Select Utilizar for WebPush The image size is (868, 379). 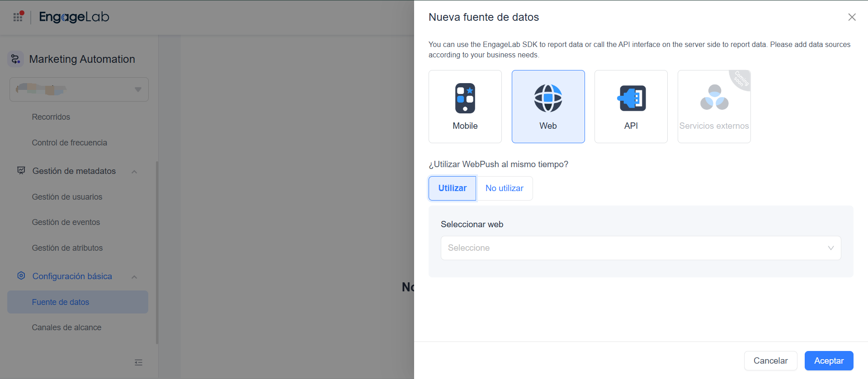pyautogui.click(x=452, y=188)
